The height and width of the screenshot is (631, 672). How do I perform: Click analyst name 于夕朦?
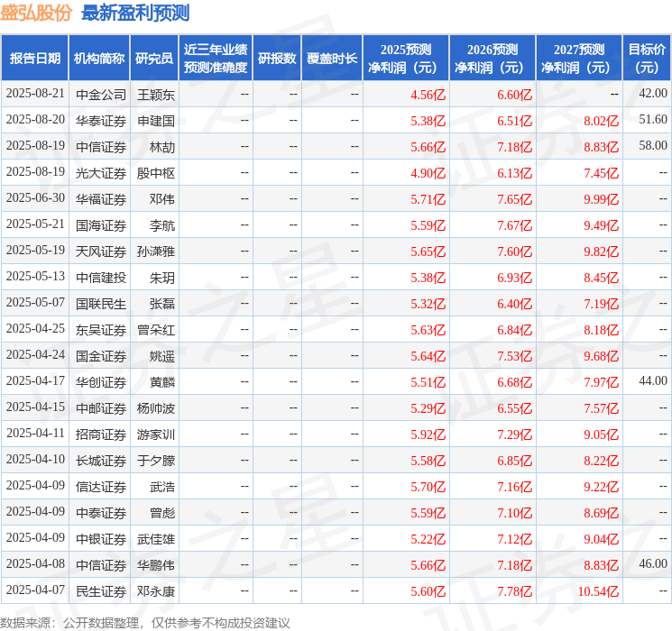156,461
